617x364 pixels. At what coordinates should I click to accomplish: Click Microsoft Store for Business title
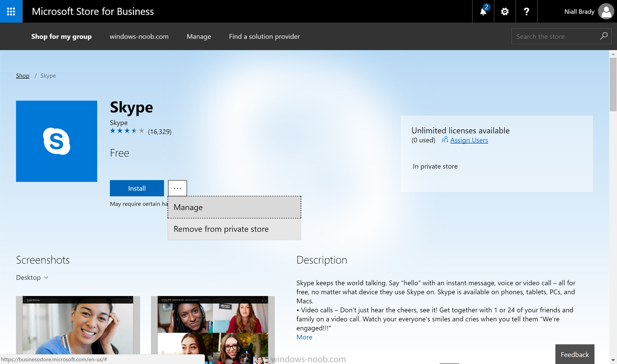click(93, 11)
